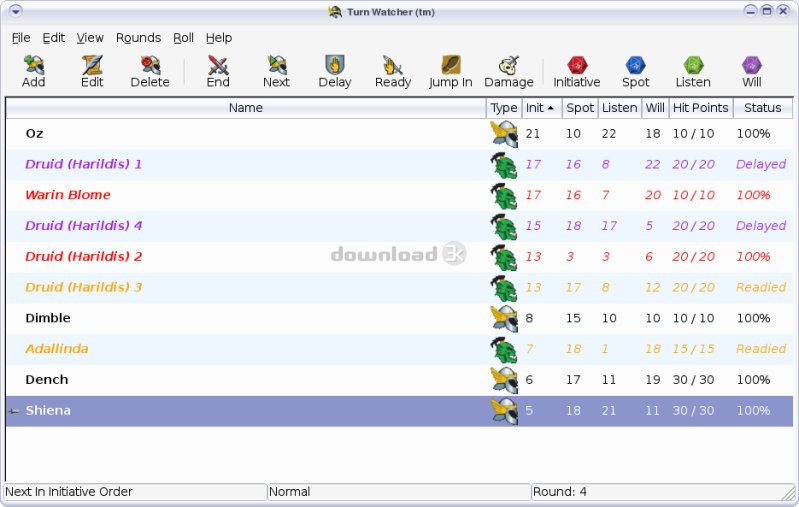
Task: Click the window resize grip corner
Action: point(787,492)
